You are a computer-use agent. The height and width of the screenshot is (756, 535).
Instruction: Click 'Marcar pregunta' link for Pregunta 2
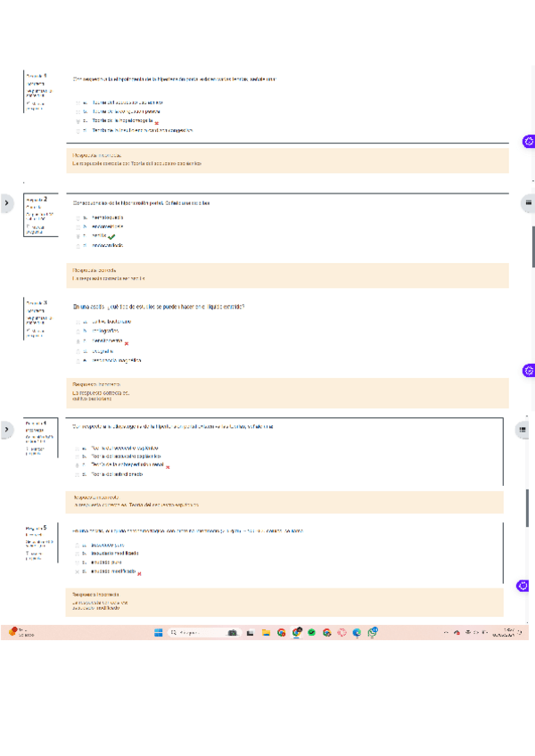click(37, 229)
